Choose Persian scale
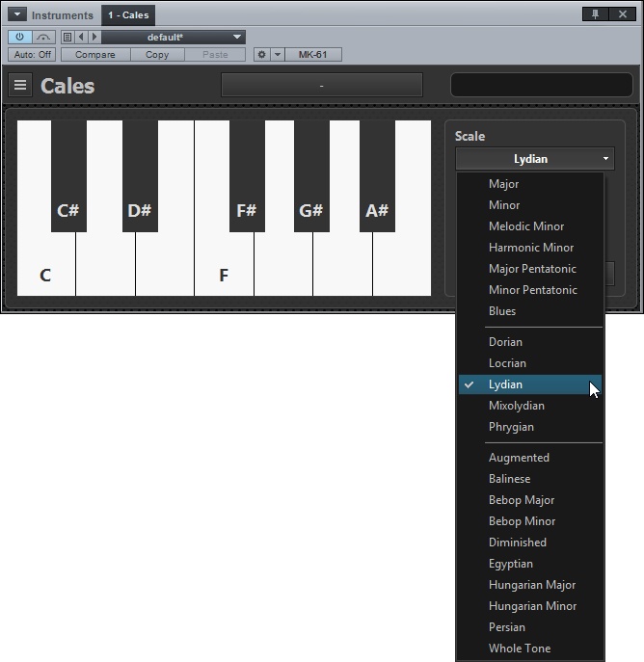The image size is (644, 662). tap(530, 627)
